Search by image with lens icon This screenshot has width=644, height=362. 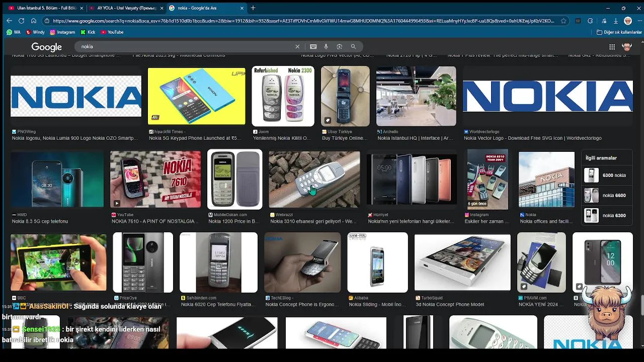coord(339,46)
